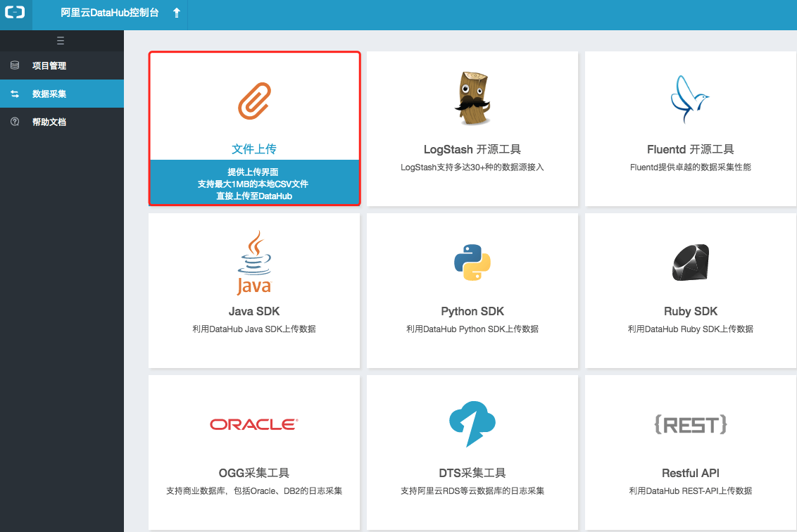Select 数据采集 in the sidebar

coord(62,94)
